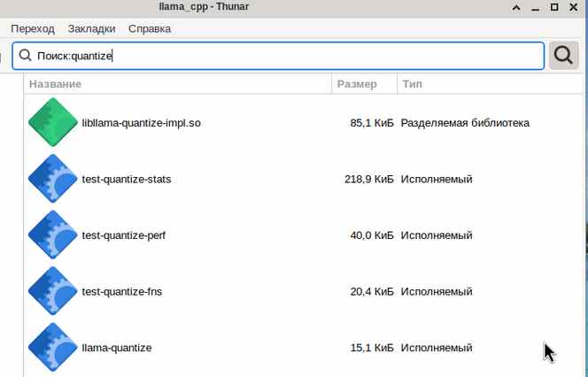Viewport: 588px width, 377px height.
Task: Select the llama-quantize executable icon
Action: click(x=53, y=347)
